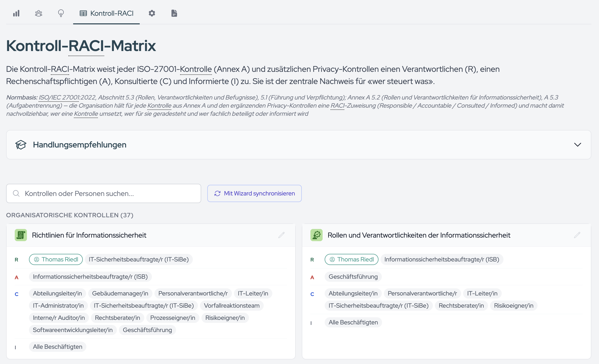Click IT-Sicherheitsbeauftragte/r chip in Rollen C row

click(379, 306)
